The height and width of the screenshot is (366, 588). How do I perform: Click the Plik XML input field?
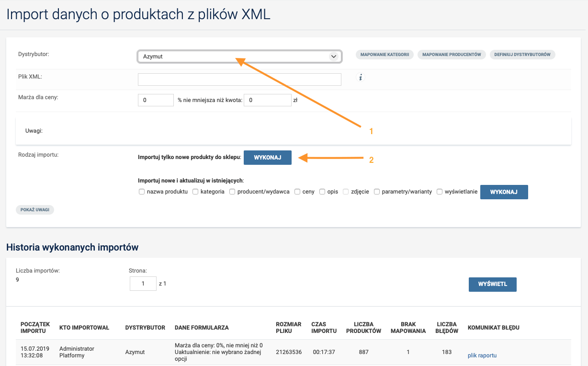[239, 80]
